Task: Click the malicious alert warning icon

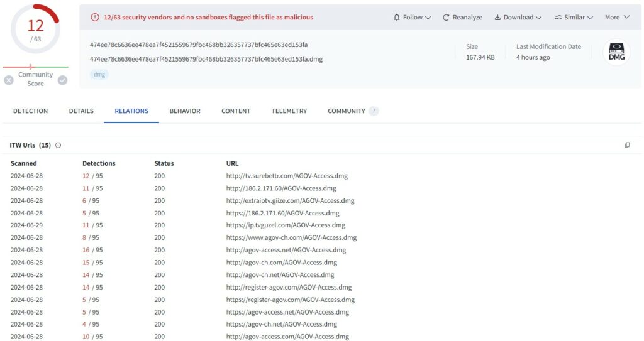Action: 95,18
